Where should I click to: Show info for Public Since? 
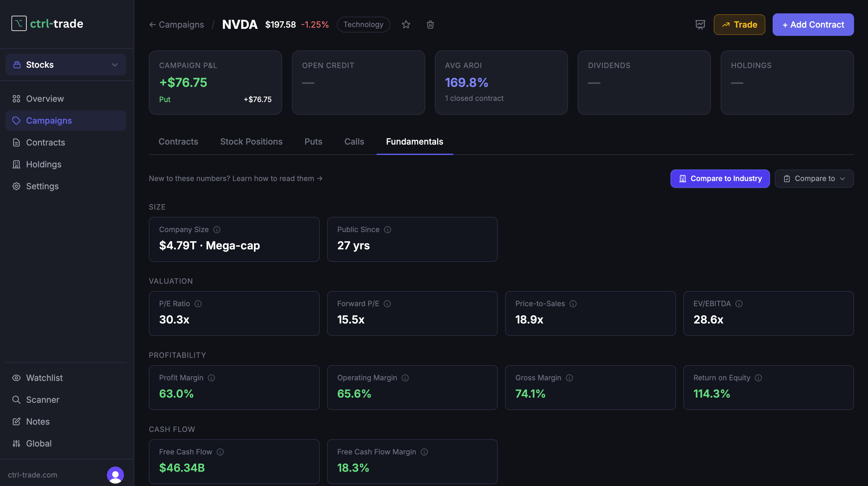[x=388, y=230]
